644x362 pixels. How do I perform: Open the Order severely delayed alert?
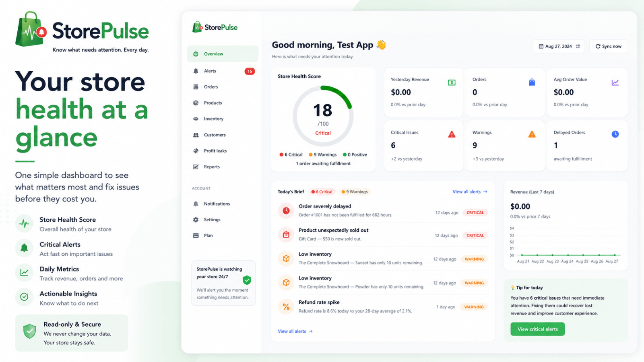[383, 210]
